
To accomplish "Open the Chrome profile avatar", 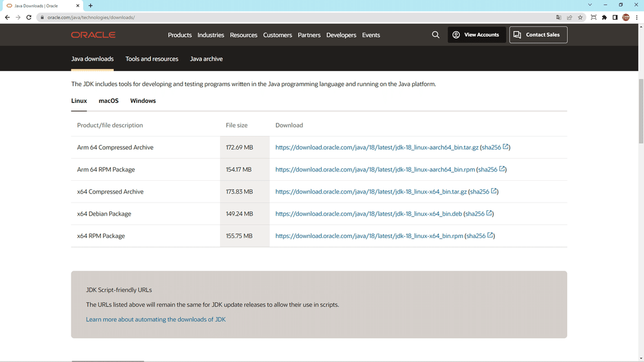I will (626, 17).
